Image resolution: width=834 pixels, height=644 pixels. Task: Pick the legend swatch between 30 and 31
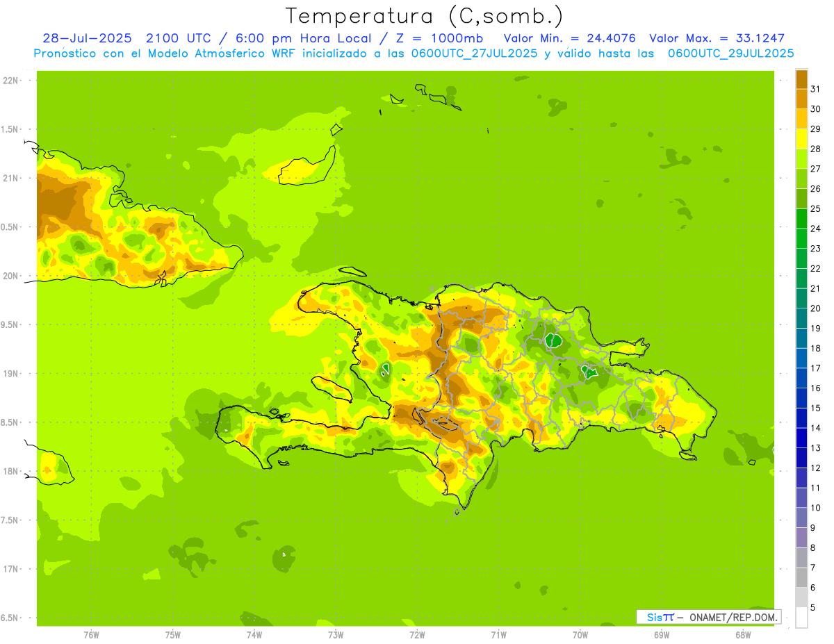pyautogui.click(x=801, y=99)
